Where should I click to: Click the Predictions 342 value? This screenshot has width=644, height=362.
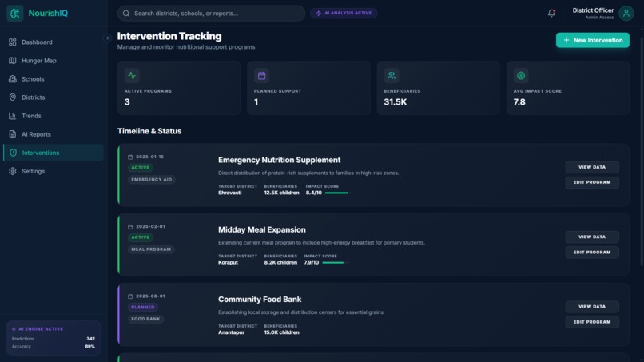click(x=91, y=339)
